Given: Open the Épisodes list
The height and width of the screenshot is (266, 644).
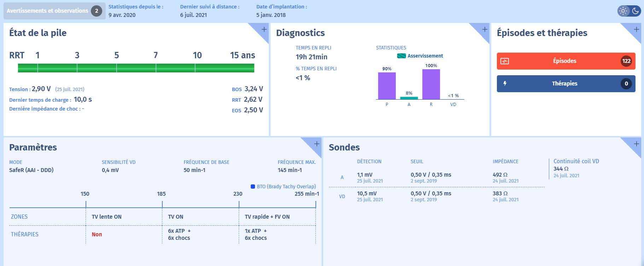Looking at the screenshot, I should (564, 61).
